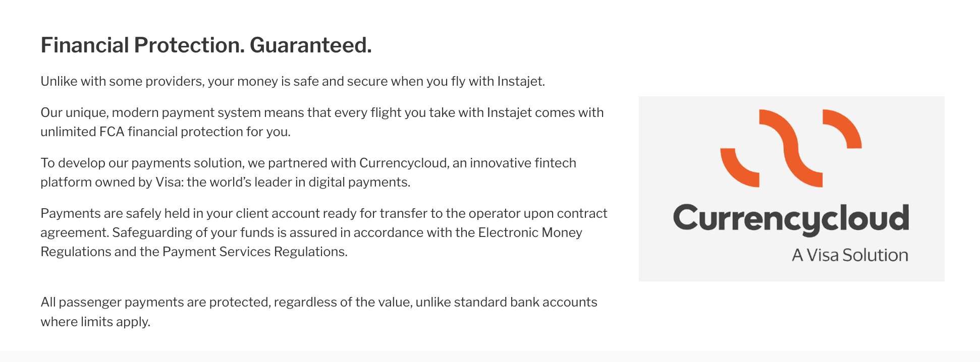The width and height of the screenshot is (980, 362).
Task: Click the phrase "Electronic Money" in the paragraph
Action: 530,232
